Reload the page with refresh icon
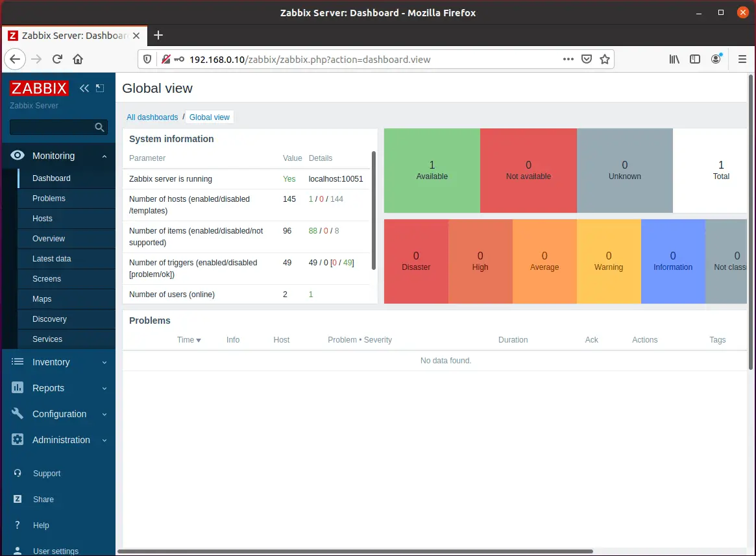The width and height of the screenshot is (756, 556). [x=57, y=59]
